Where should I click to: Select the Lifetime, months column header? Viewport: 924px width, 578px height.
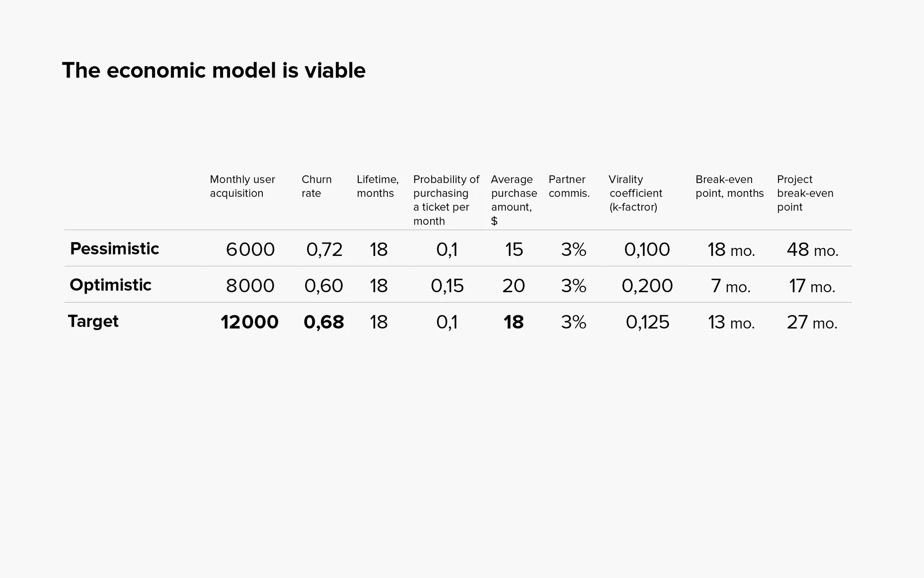coord(378,186)
